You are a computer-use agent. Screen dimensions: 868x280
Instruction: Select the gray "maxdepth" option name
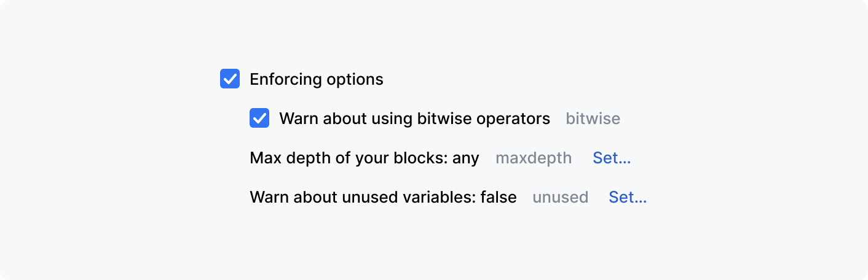[x=534, y=158]
